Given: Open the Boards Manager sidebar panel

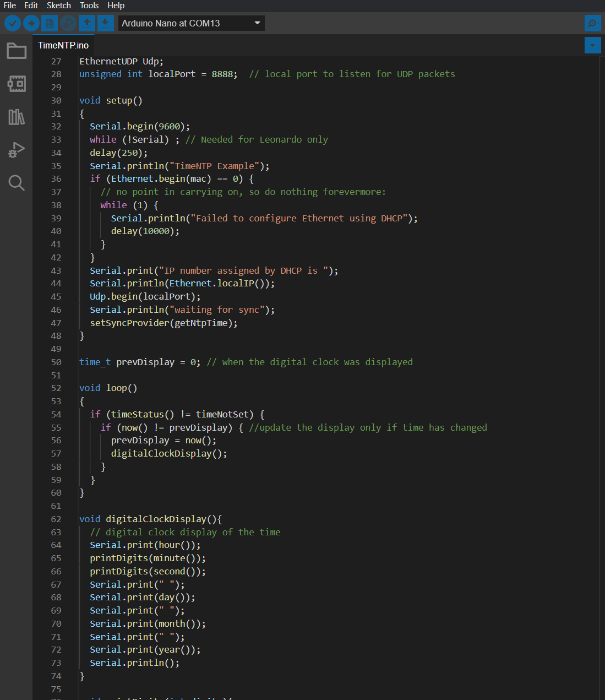Looking at the screenshot, I should (17, 84).
